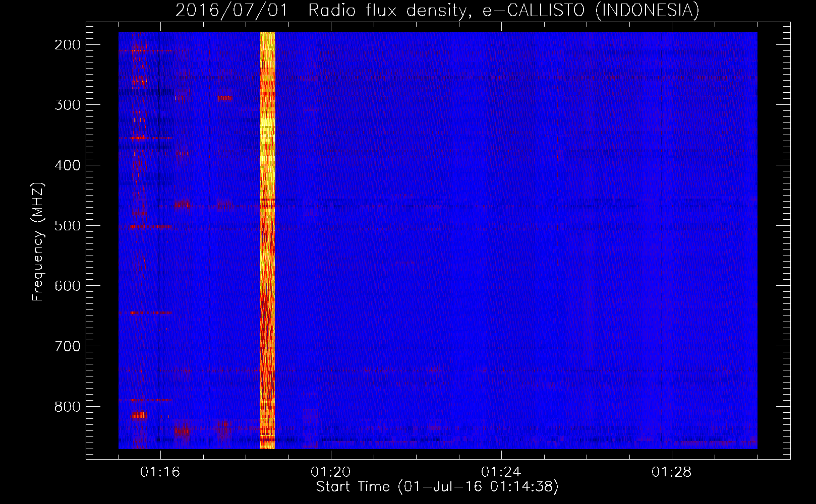Click the 'Start Time (01-Jul-16 01:14:38)' label
The width and height of the screenshot is (816, 504).
point(437,487)
